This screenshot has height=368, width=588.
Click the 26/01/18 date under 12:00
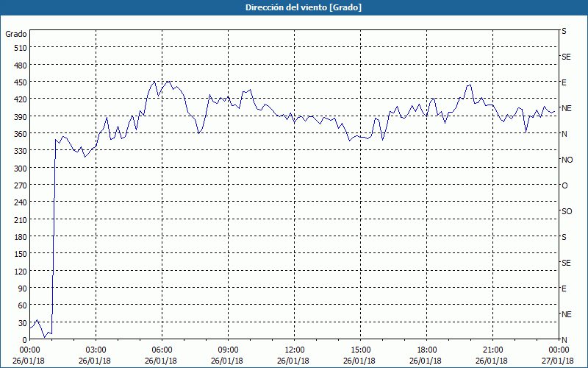[293, 361]
